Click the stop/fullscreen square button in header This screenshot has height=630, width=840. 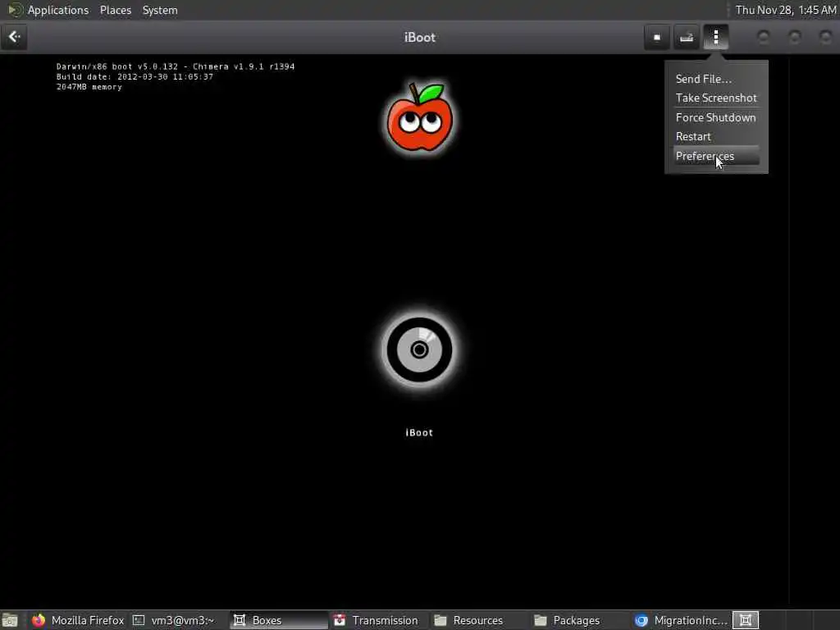click(657, 37)
